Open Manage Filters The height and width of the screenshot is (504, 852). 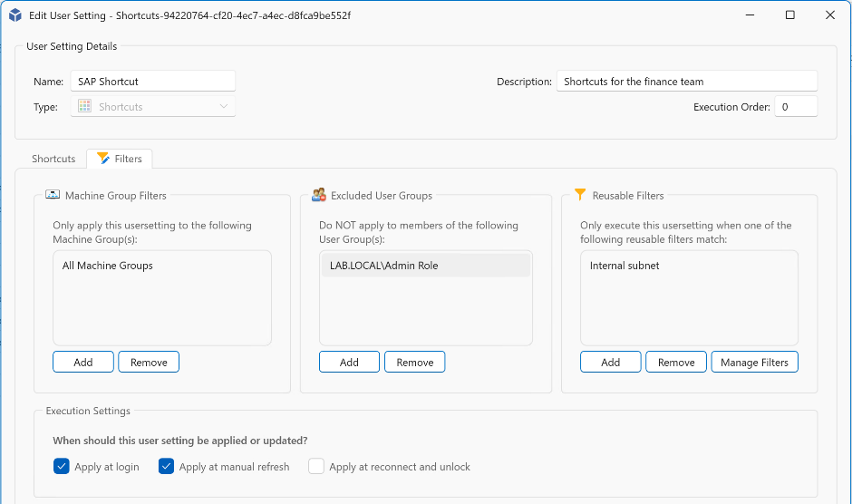(x=754, y=362)
